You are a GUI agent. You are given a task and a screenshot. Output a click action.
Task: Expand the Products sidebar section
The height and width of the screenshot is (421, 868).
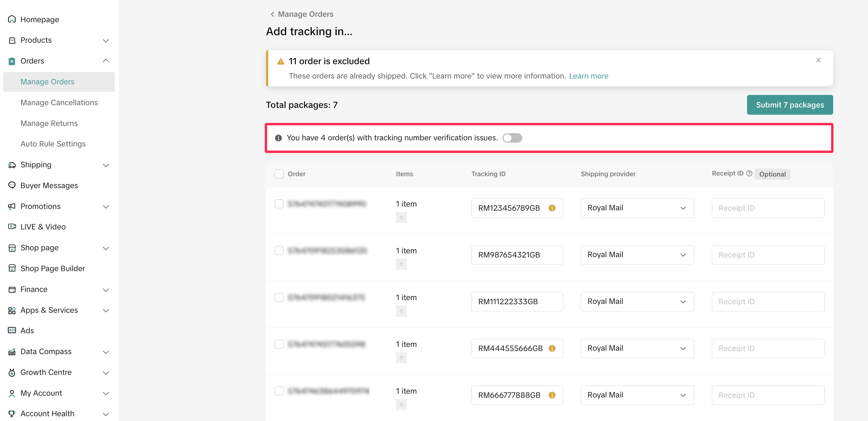[x=106, y=40]
